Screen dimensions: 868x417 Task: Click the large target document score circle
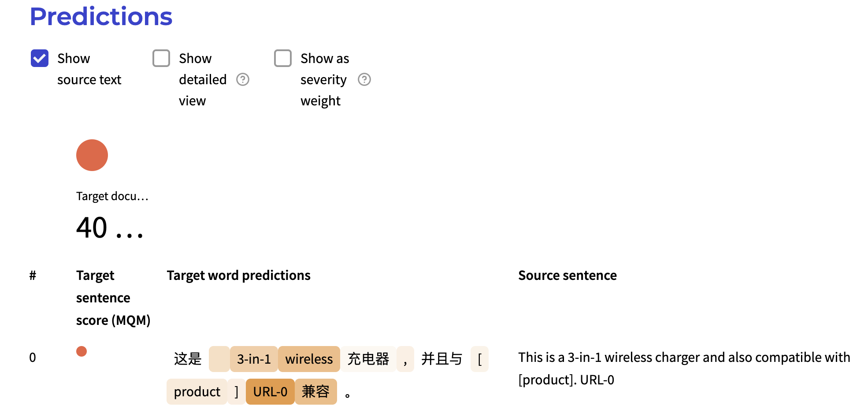coord(92,155)
